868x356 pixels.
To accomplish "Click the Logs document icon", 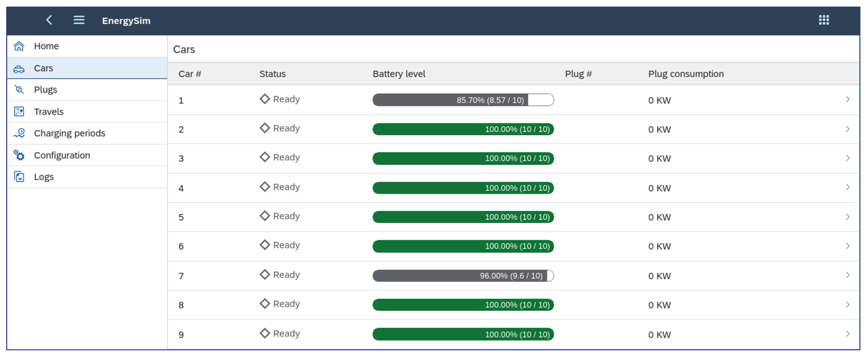I will pos(19,177).
